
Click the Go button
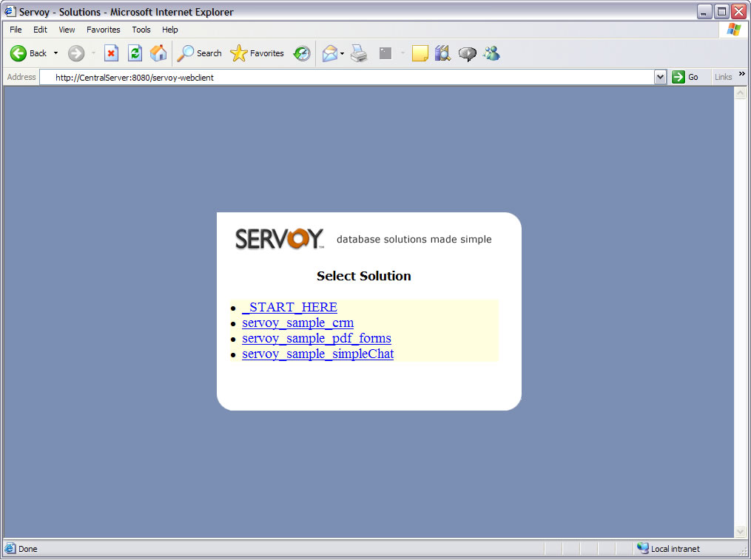click(x=686, y=77)
